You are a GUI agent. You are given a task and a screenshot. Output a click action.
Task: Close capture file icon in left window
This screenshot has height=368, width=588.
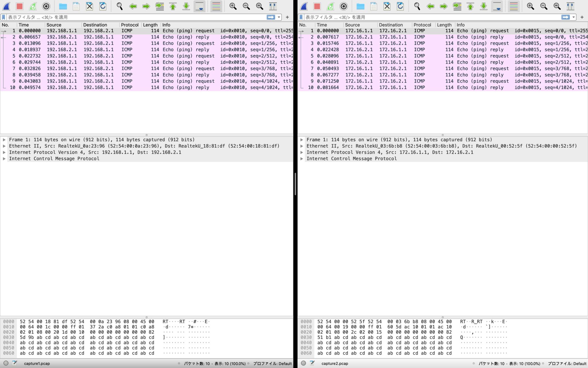pyautogui.click(x=90, y=6)
